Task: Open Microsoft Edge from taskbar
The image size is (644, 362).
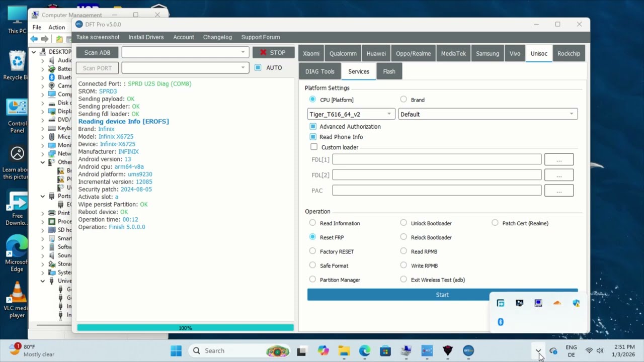Action: (x=365, y=351)
